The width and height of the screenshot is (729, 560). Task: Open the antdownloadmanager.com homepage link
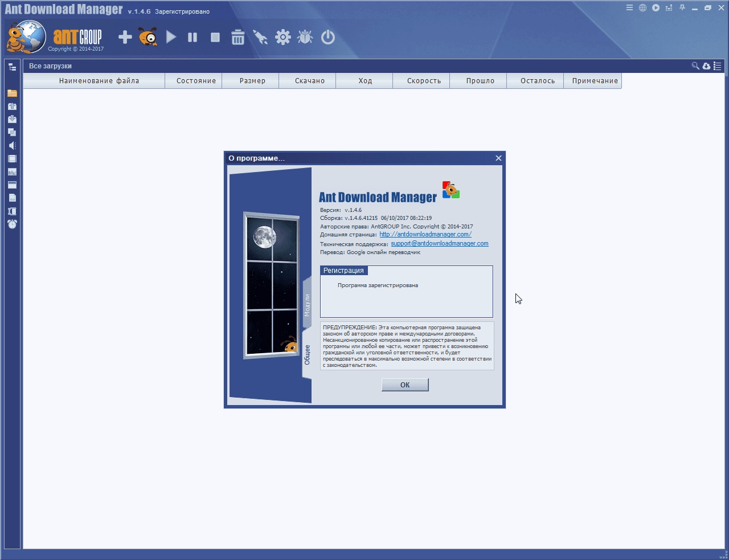click(x=425, y=234)
